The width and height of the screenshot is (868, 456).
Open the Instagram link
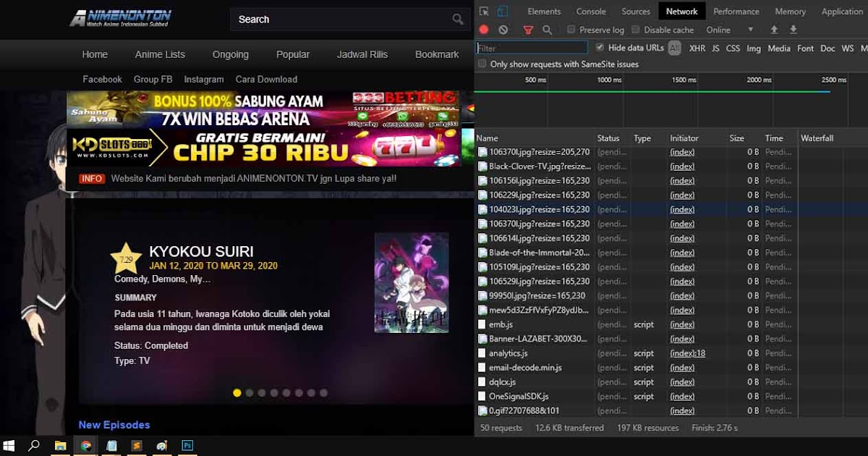click(x=204, y=80)
